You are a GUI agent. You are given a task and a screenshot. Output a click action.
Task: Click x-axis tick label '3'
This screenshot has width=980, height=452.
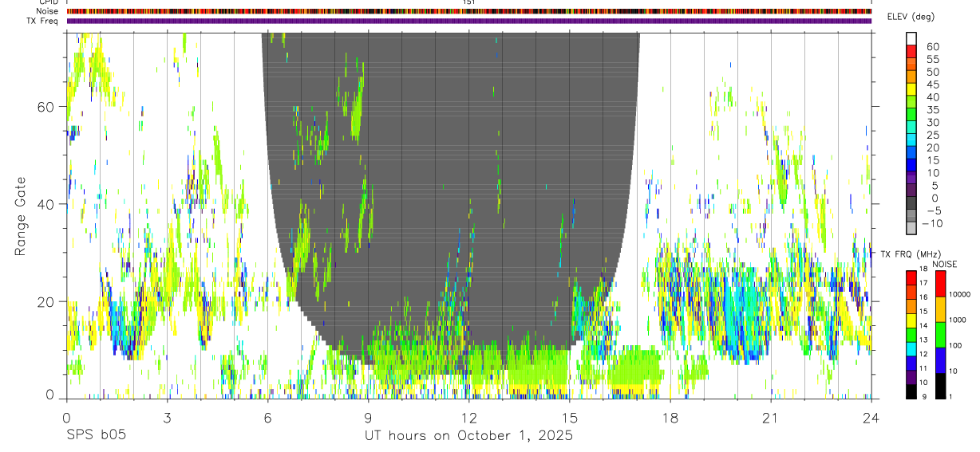pyautogui.click(x=167, y=418)
